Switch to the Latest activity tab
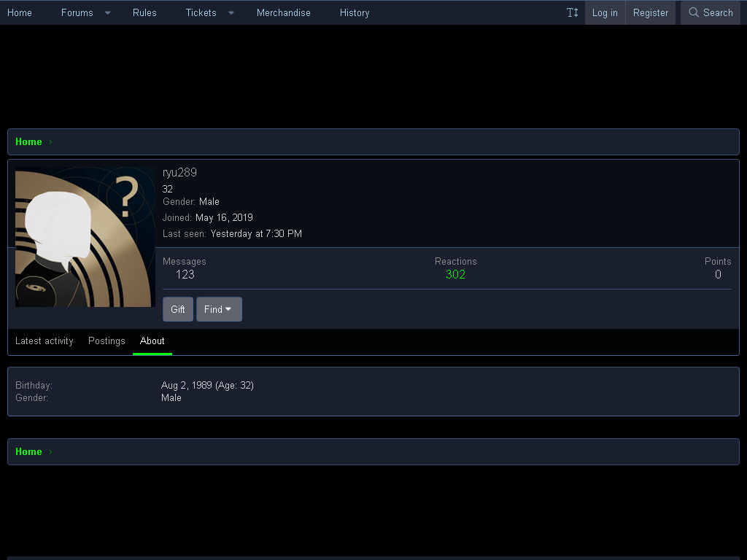 (x=44, y=341)
